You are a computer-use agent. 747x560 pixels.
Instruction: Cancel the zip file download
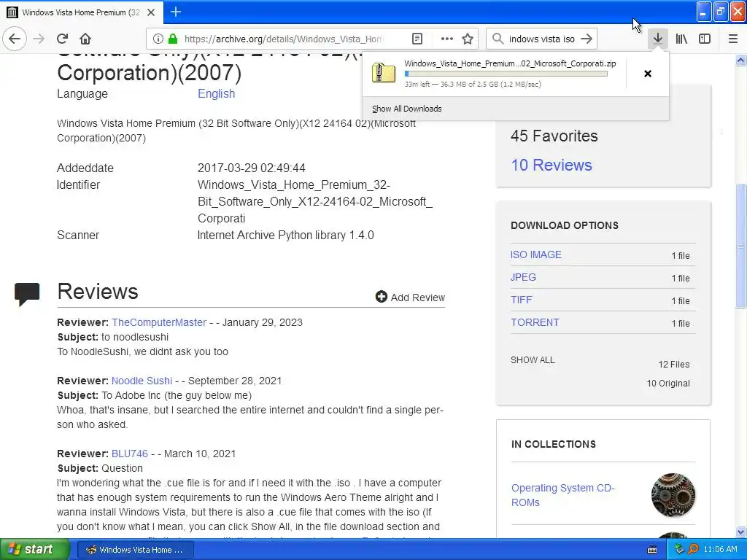pyautogui.click(x=648, y=74)
